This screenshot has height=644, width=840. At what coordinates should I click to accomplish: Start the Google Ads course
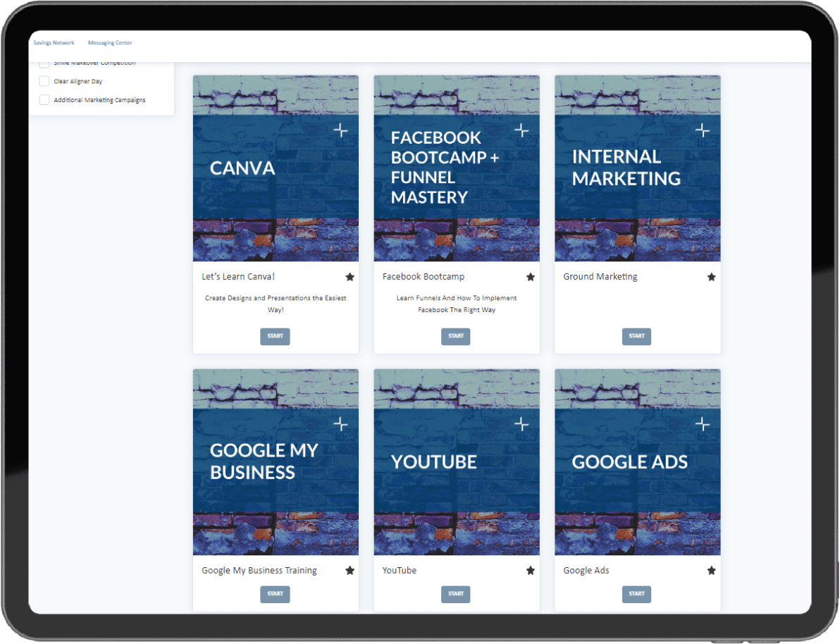(636, 594)
